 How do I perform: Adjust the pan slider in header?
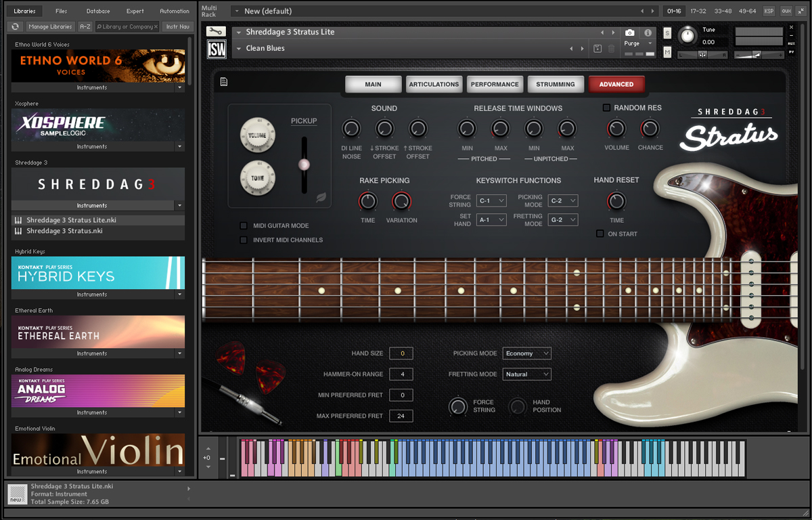tap(702, 54)
